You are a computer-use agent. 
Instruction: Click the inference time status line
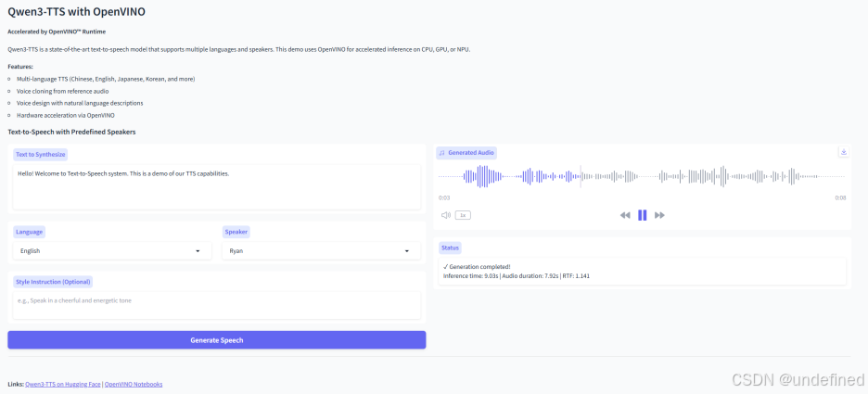pyautogui.click(x=517, y=275)
